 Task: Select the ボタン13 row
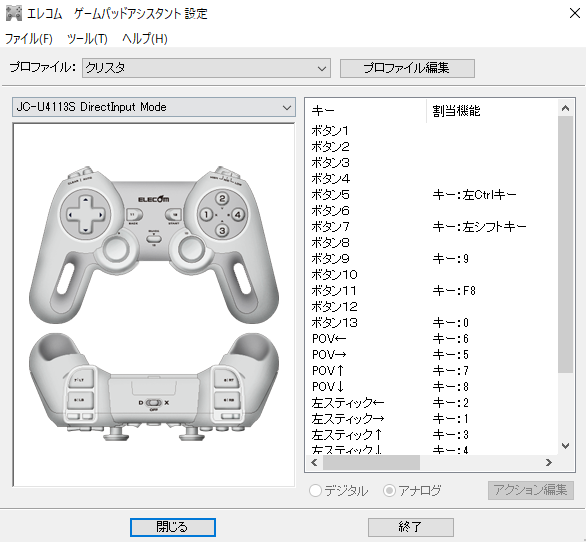432,323
